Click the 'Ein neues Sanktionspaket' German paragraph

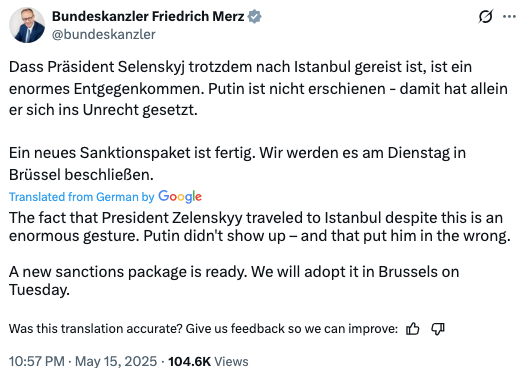point(237,164)
